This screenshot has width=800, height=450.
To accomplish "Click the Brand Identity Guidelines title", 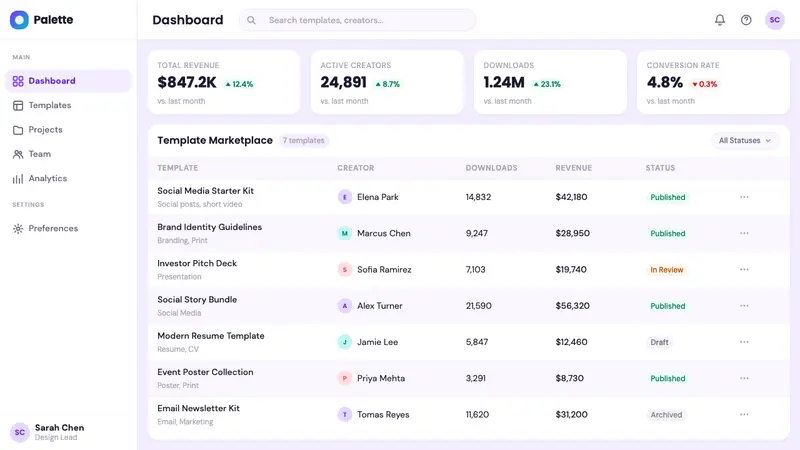I will click(x=210, y=227).
